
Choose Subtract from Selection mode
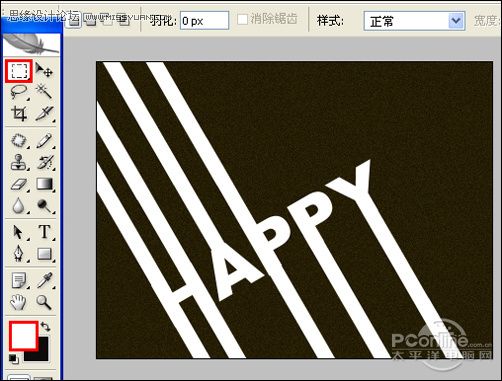[x=107, y=20]
